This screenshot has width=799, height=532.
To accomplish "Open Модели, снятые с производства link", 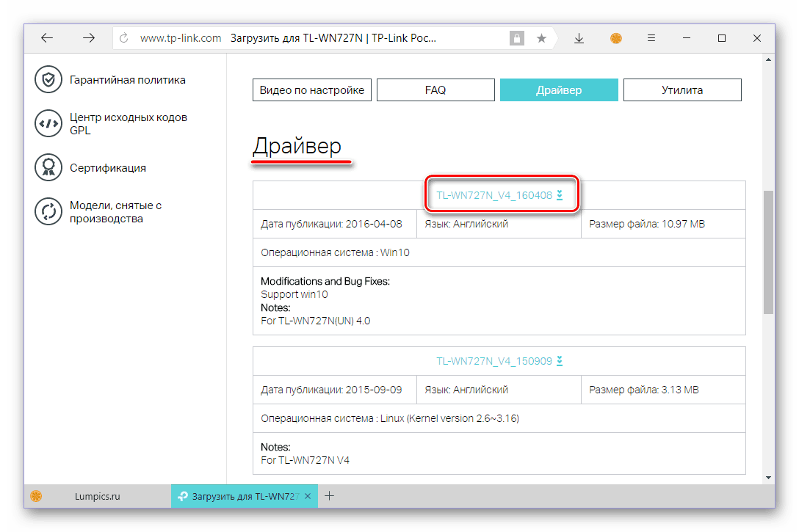I will (x=116, y=212).
